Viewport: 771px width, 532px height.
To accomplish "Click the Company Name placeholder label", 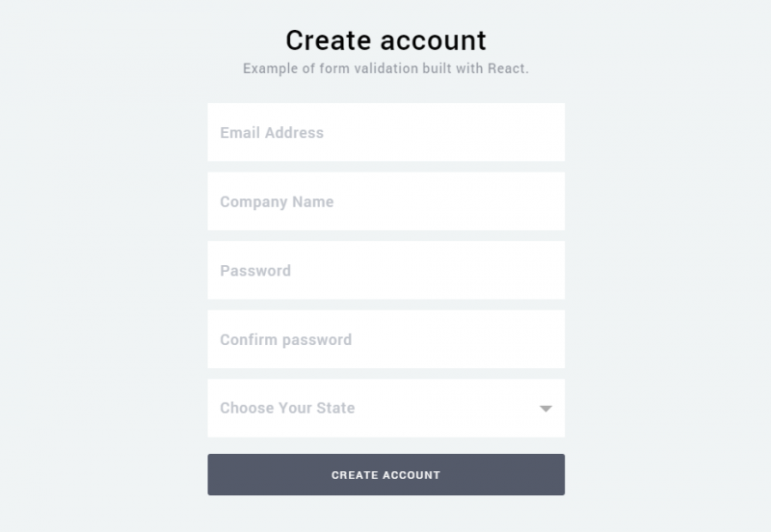I will tap(277, 202).
